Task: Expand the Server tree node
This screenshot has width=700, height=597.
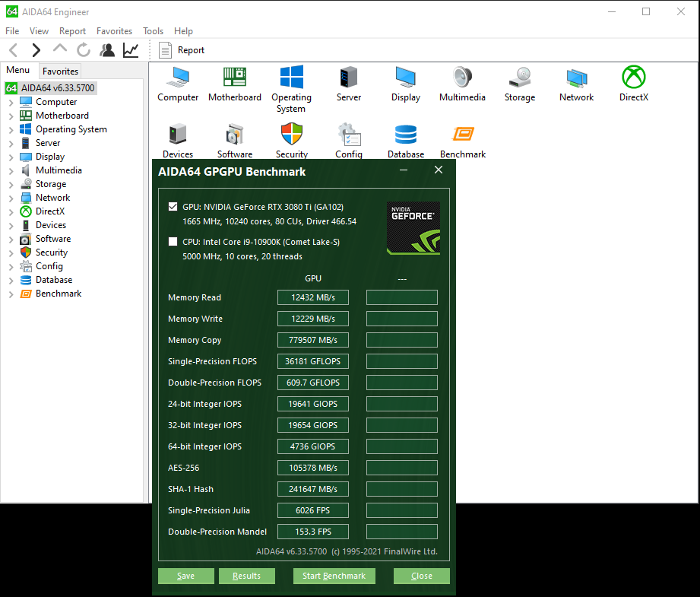Action: point(11,144)
